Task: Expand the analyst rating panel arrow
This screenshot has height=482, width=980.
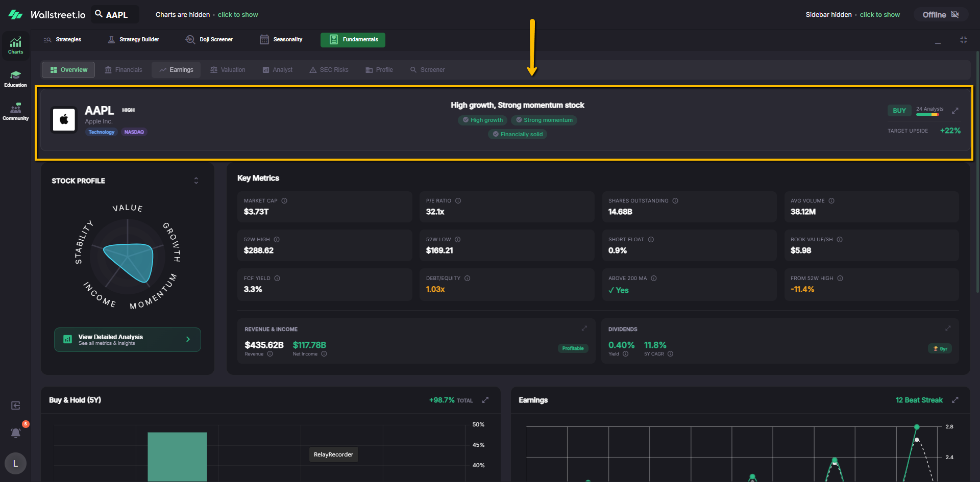Action: 955,111
